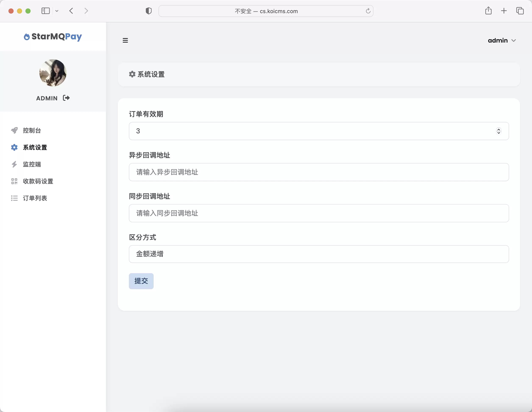Navigate to 系统设置 settings
The width and height of the screenshot is (532, 412).
[35, 147]
